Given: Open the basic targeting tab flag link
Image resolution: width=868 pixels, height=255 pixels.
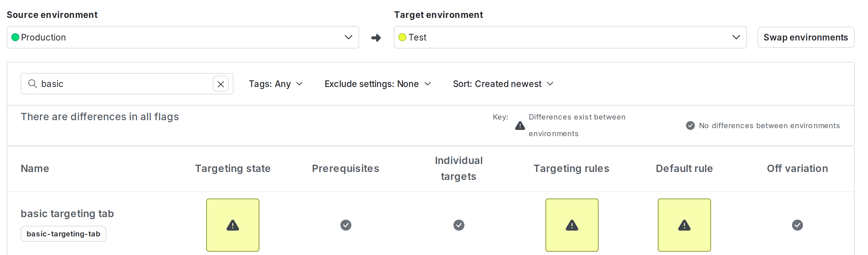Looking at the screenshot, I should click(67, 213).
